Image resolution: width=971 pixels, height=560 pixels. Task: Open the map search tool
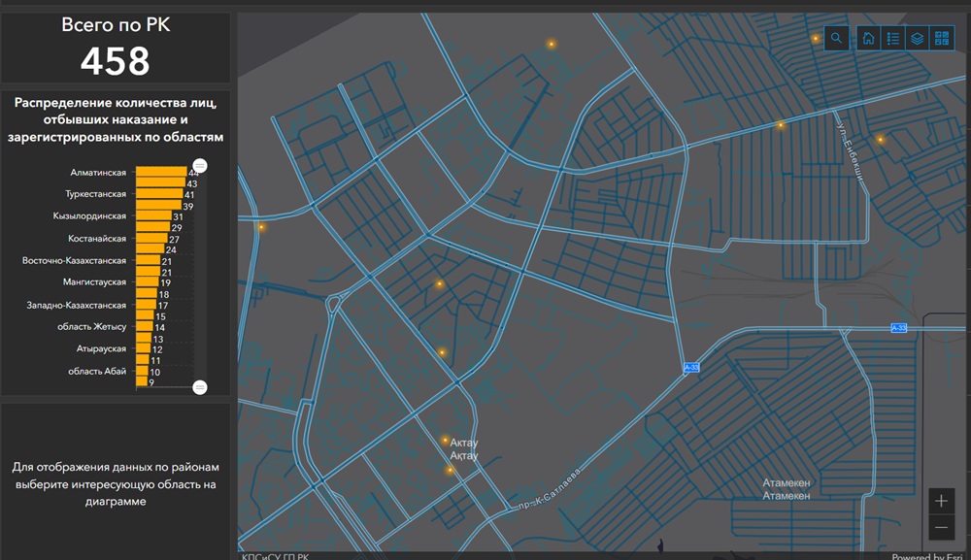coord(836,39)
